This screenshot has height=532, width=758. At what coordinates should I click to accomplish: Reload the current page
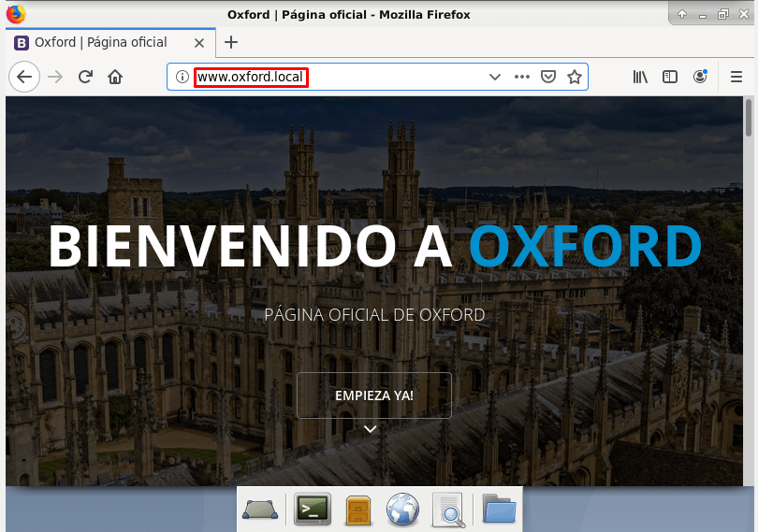(85, 77)
